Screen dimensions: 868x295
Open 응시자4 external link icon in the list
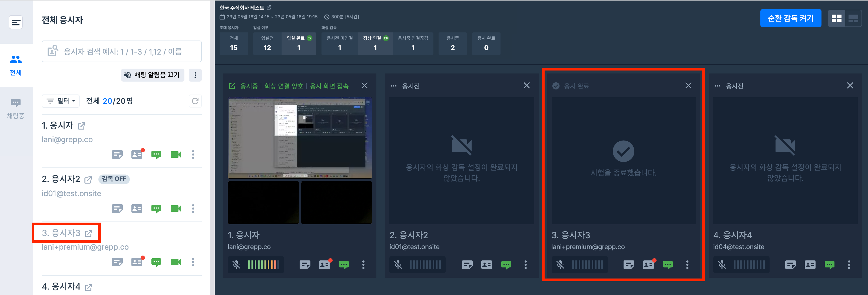[89, 287]
